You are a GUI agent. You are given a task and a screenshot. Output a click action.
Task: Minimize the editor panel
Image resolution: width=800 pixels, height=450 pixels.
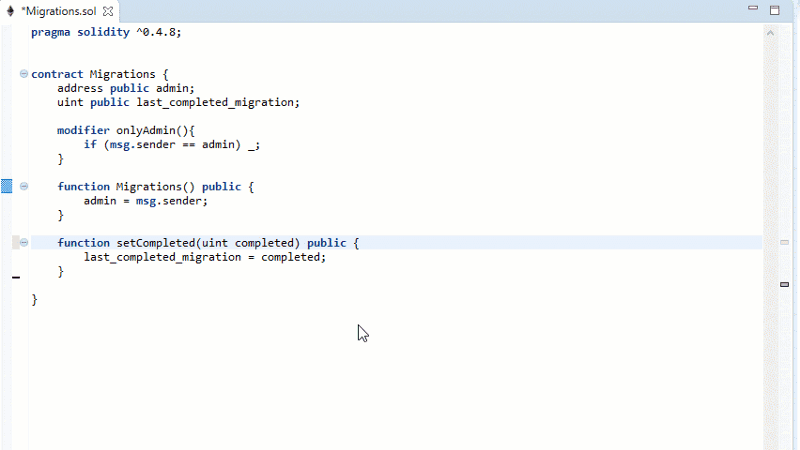point(753,9)
